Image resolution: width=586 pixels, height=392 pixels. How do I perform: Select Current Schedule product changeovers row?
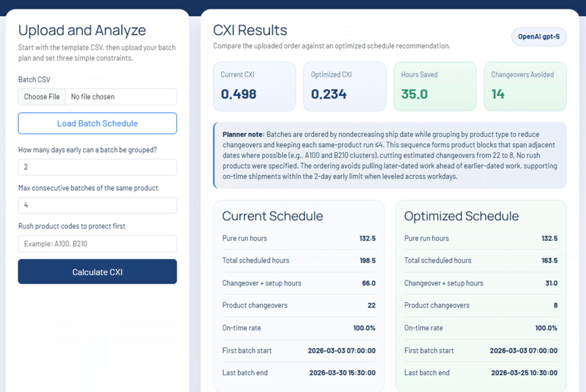pos(298,305)
